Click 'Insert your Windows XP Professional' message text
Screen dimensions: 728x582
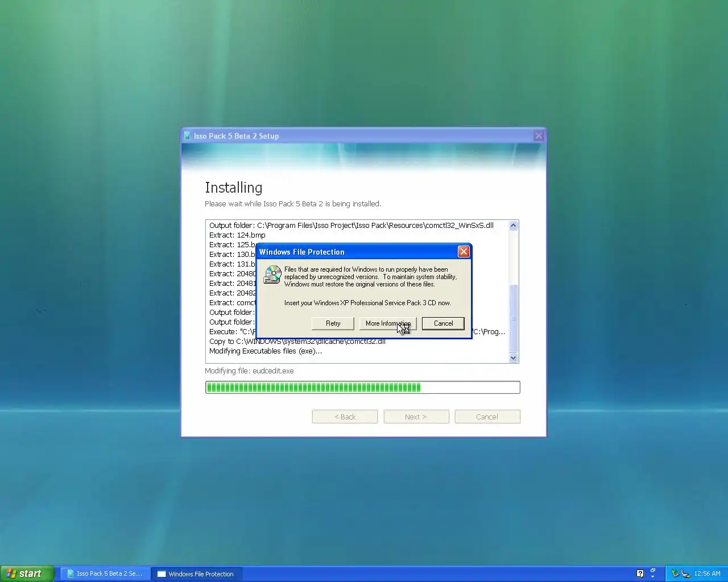pyautogui.click(x=367, y=303)
